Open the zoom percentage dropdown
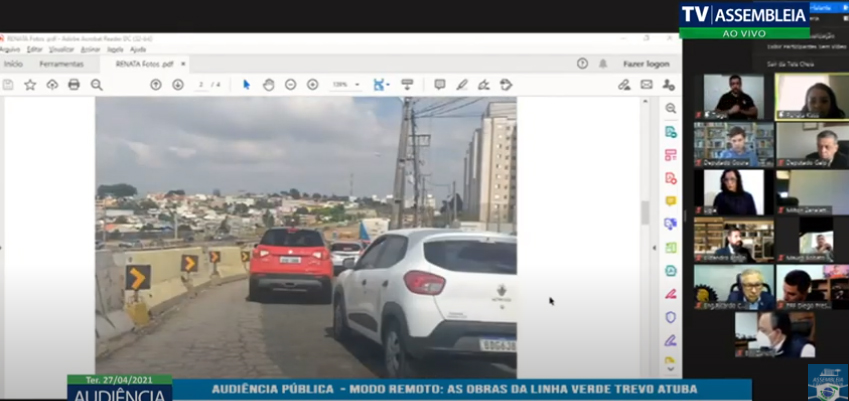This screenshot has width=849, height=401. click(x=344, y=85)
